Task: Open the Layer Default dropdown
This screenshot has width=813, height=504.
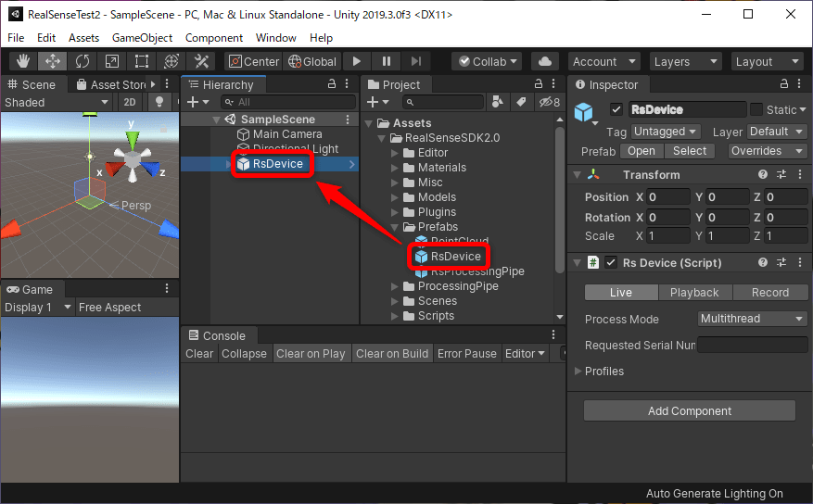Action: tap(777, 132)
